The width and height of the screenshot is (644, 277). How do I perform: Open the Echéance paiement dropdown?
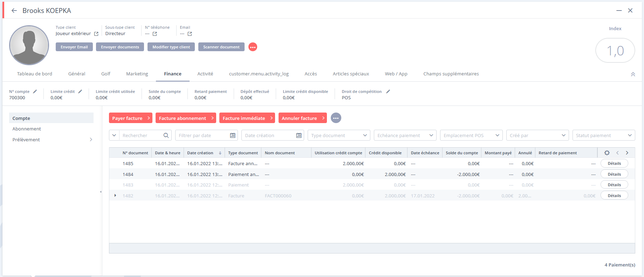[x=405, y=135]
